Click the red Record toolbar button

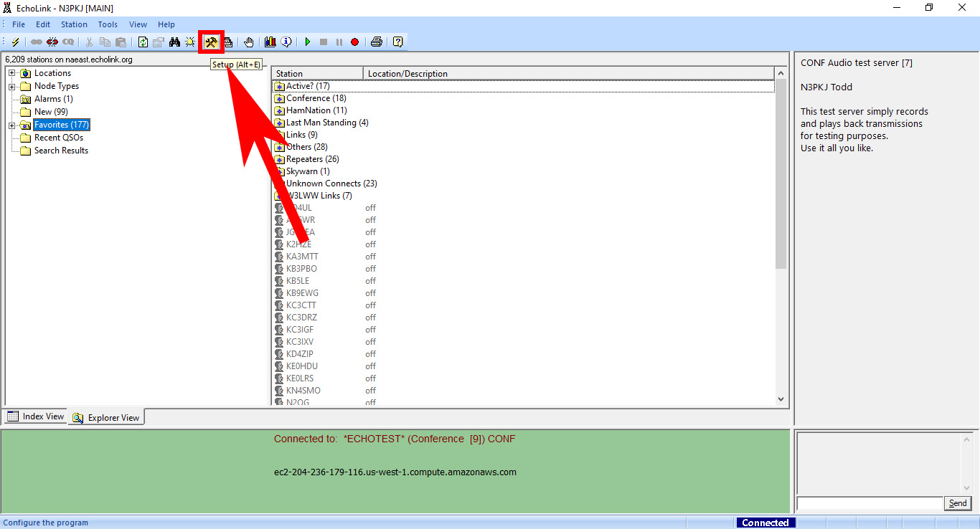point(354,42)
